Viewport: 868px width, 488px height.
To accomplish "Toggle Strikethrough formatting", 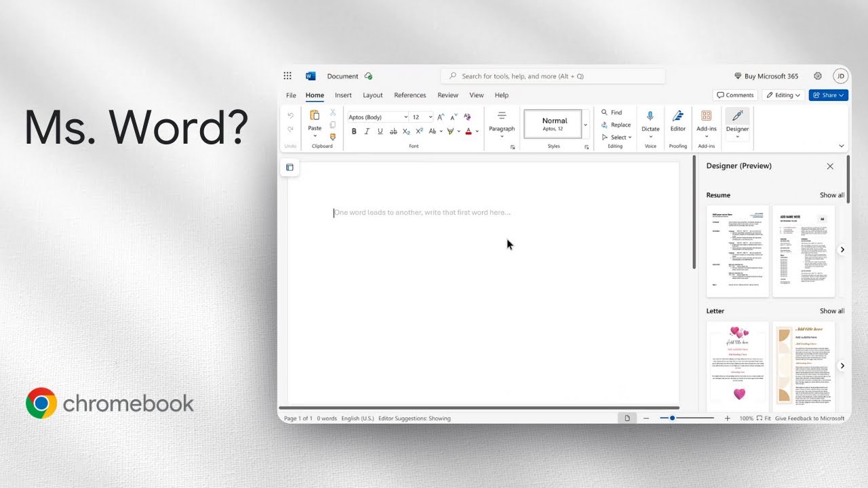I will click(393, 131).
